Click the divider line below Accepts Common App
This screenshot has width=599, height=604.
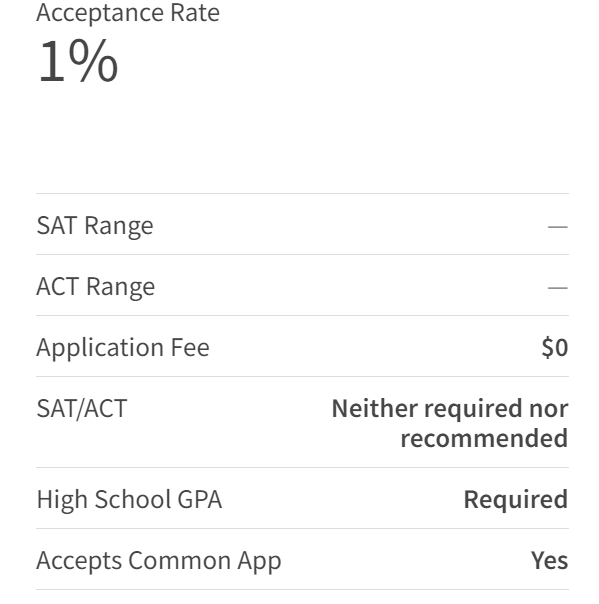point(302,589)
